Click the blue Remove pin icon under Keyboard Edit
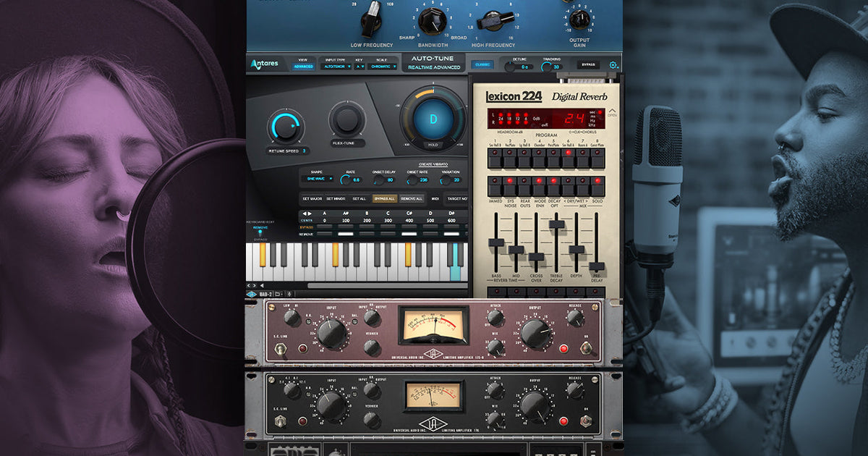 click(260, 231)
